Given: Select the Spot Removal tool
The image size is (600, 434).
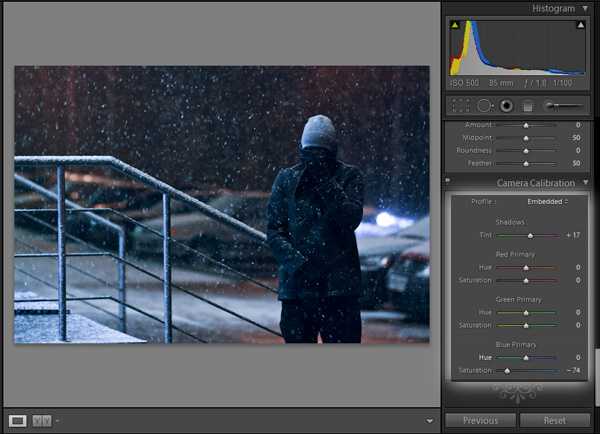Looking at the screenshot, I should [x=484, y=105].
